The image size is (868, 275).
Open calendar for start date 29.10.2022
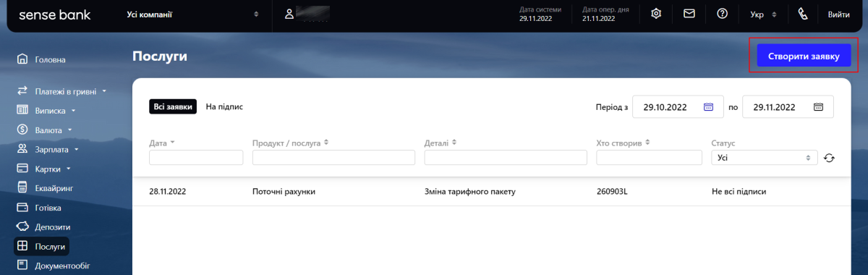pyautogui.click(x=709, y=107)
